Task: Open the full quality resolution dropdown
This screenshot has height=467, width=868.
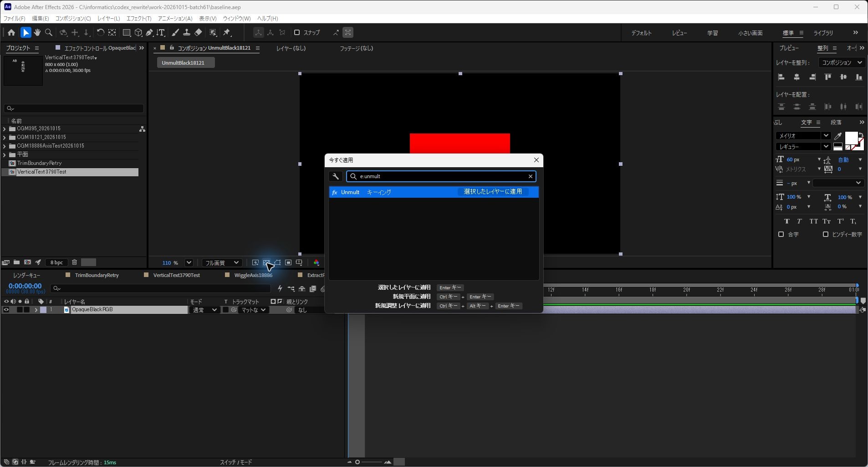Action: 222,262
